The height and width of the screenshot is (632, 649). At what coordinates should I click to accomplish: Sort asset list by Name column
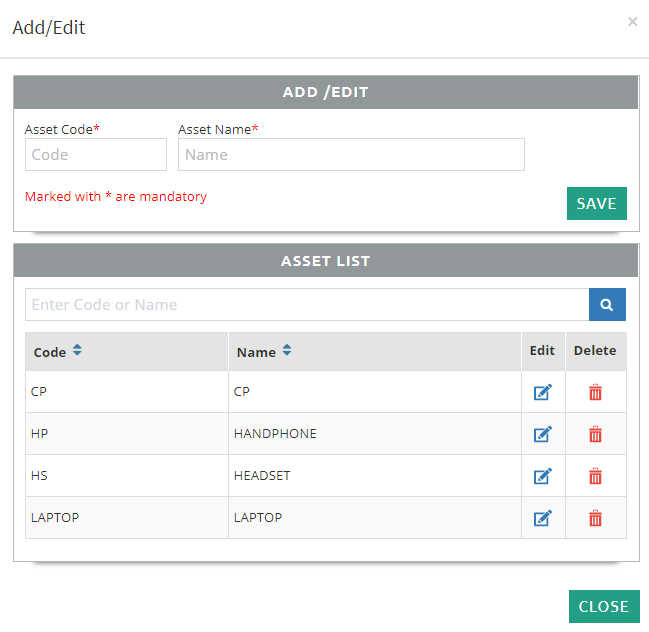[x=287, y=352]
